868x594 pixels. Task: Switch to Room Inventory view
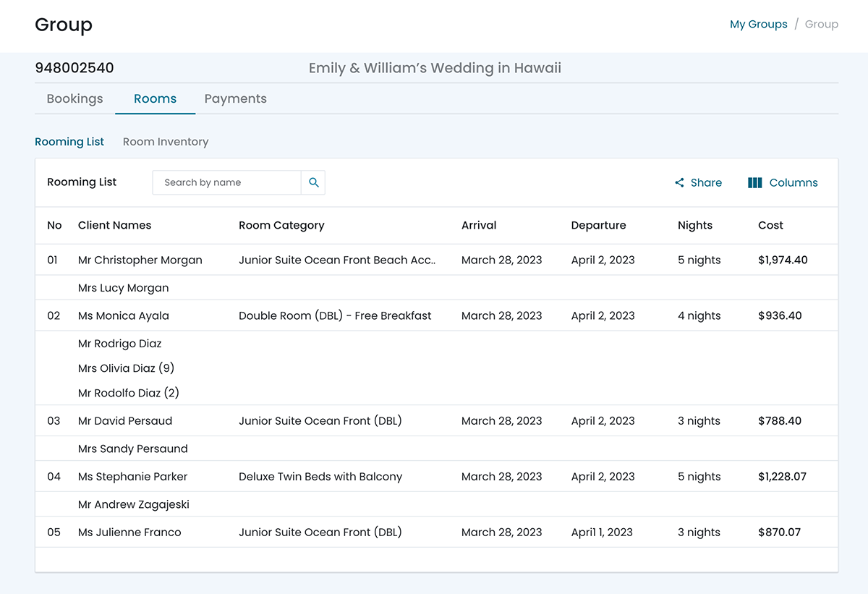(x=166, y=142)
